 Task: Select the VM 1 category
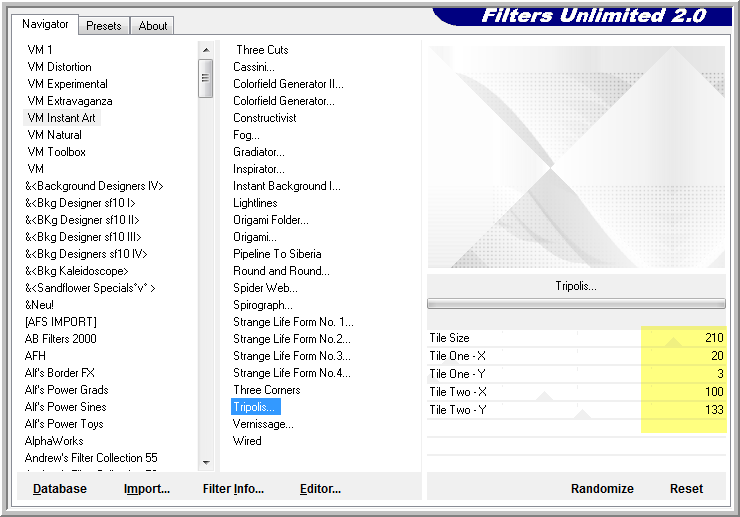(x=40, y=50)
